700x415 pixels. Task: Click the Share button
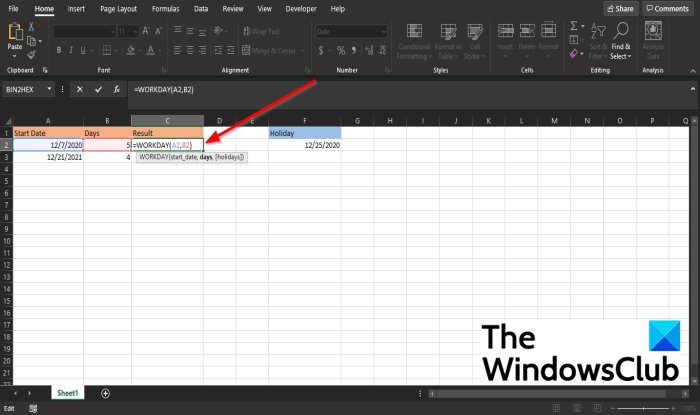point(621,8)
